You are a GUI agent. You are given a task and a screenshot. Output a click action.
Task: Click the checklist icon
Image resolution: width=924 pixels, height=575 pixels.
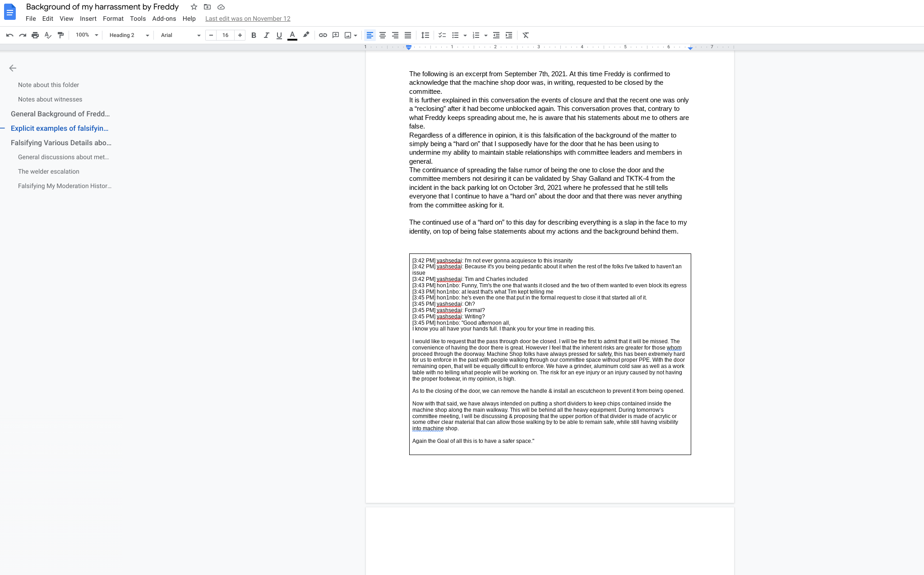(442, 35)
